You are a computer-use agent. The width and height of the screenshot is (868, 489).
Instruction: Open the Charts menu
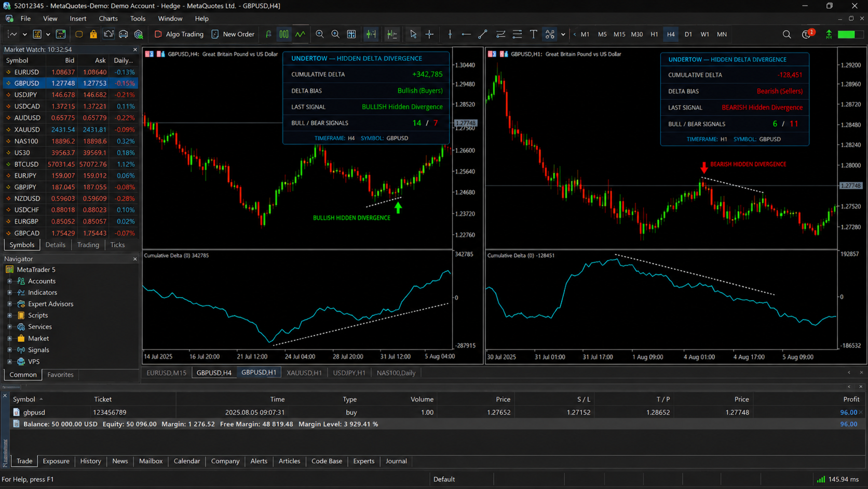click(x=108, y=19)
